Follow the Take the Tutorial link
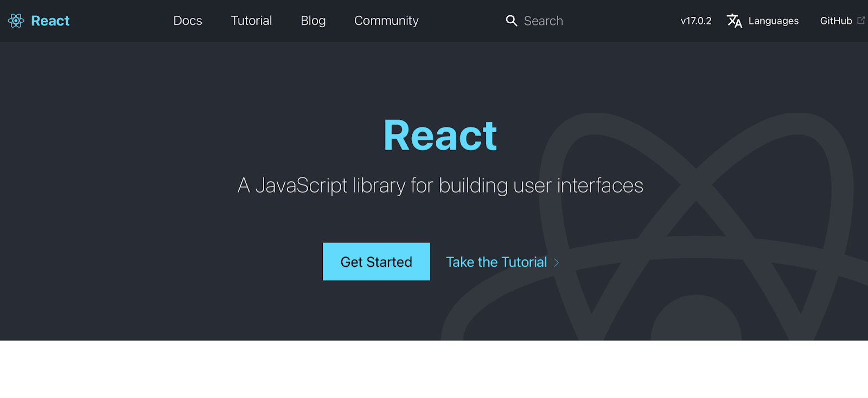Screen dimensions: 868x398 (x=496, y=262)
